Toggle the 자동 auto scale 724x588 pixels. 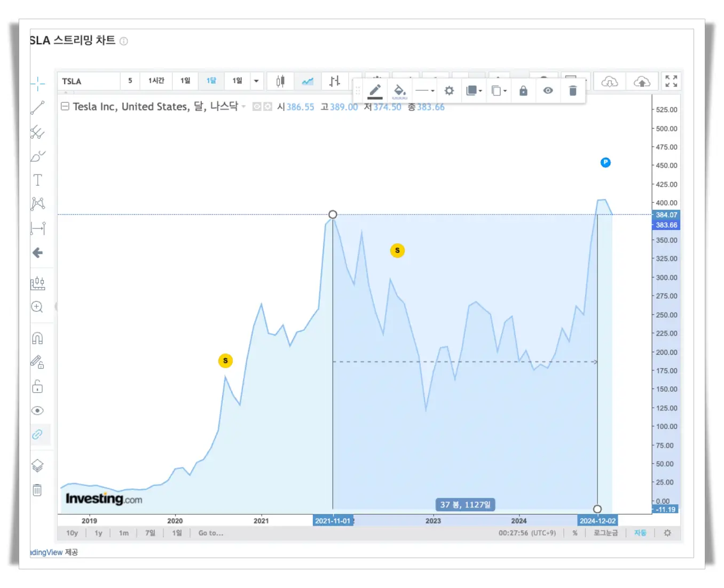(x=640, y=533)
